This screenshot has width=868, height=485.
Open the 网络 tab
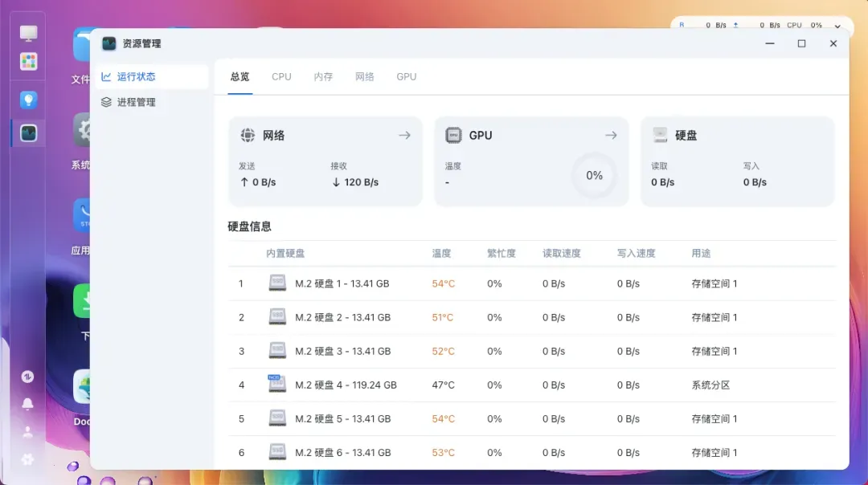pyautogui.click(x=365, y=77)
